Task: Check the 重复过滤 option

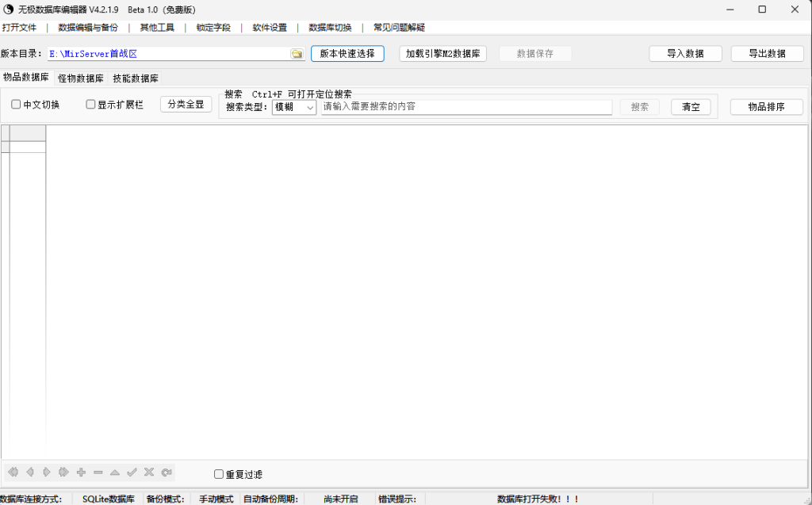Action: (219, 475)
